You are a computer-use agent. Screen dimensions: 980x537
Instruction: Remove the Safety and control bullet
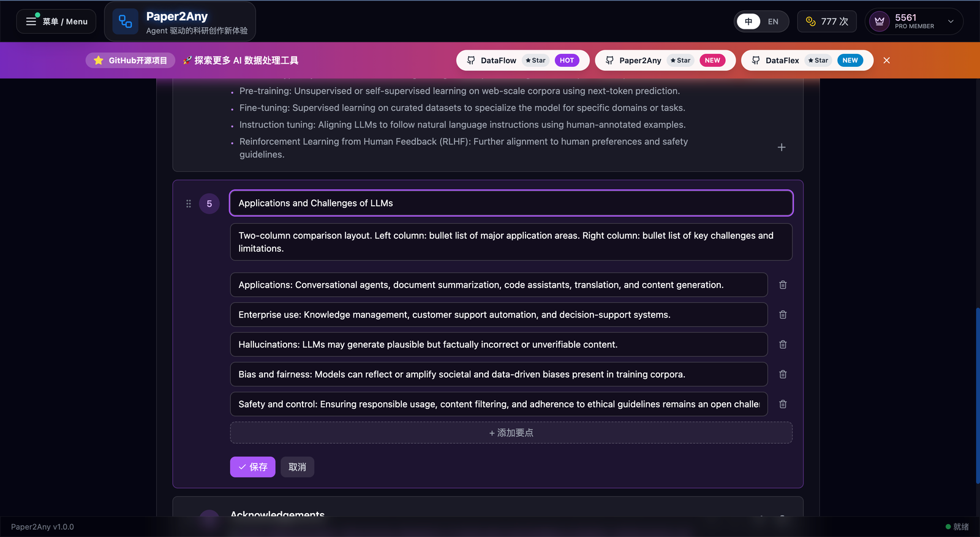point(783,404)
